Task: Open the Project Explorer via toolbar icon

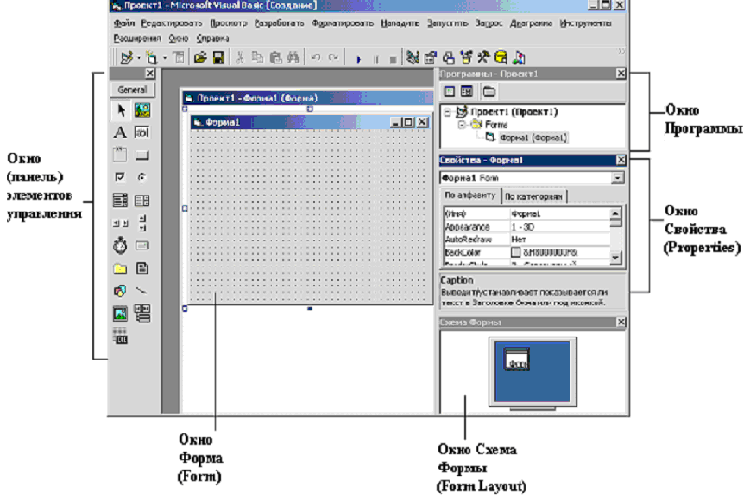Action: pyautogui.click(x=412, y=58)
